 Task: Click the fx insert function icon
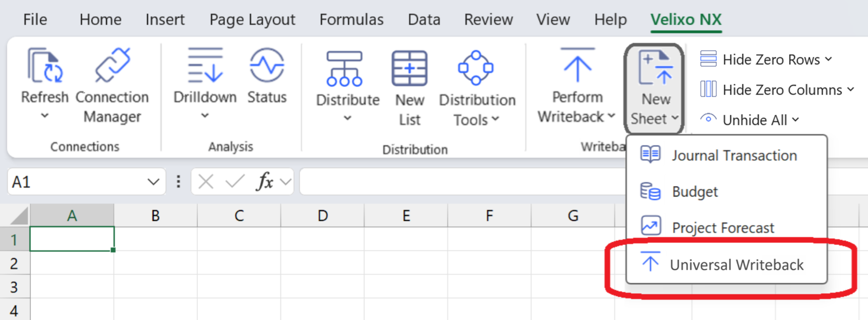coord(265,182)
